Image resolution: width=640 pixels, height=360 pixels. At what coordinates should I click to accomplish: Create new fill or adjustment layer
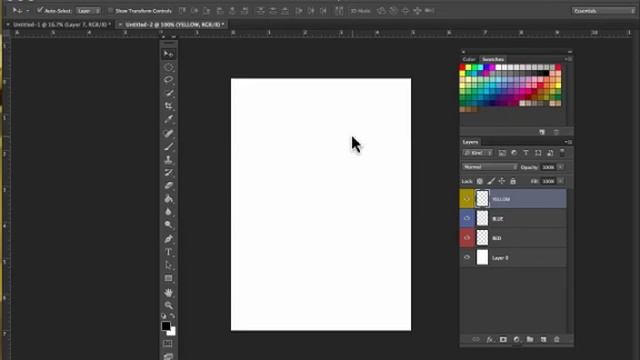pyautogui.click(x=516, y=339)
